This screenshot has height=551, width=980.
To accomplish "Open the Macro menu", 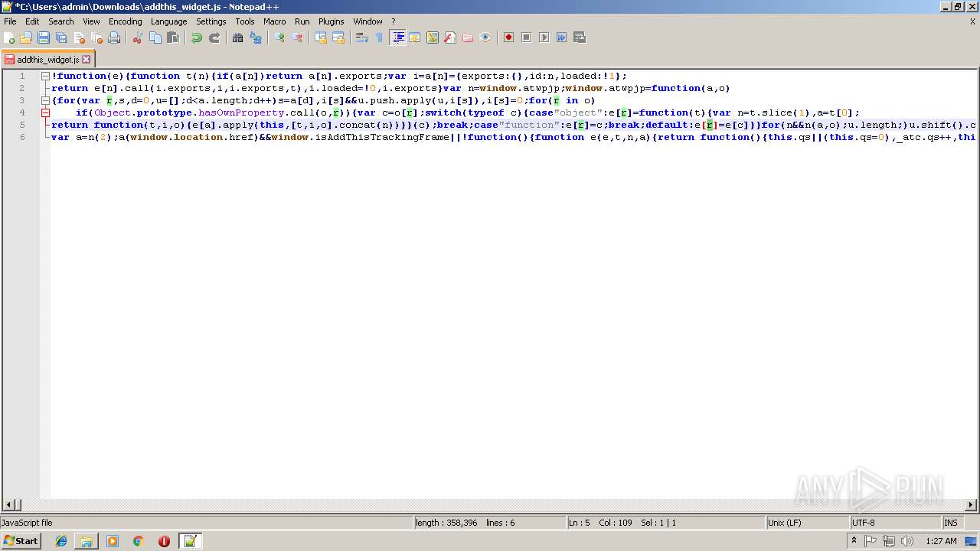I will [275, 21].
